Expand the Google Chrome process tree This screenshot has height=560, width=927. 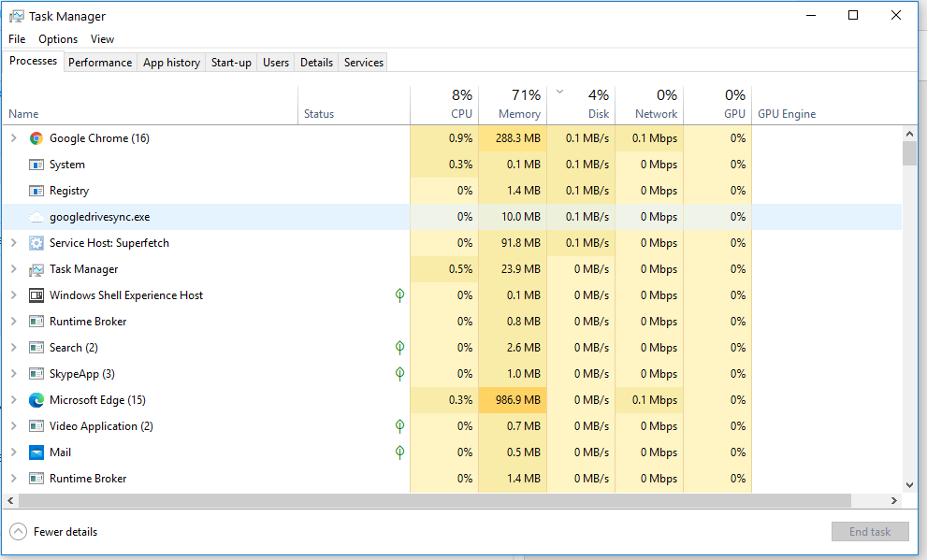[15, 137]
